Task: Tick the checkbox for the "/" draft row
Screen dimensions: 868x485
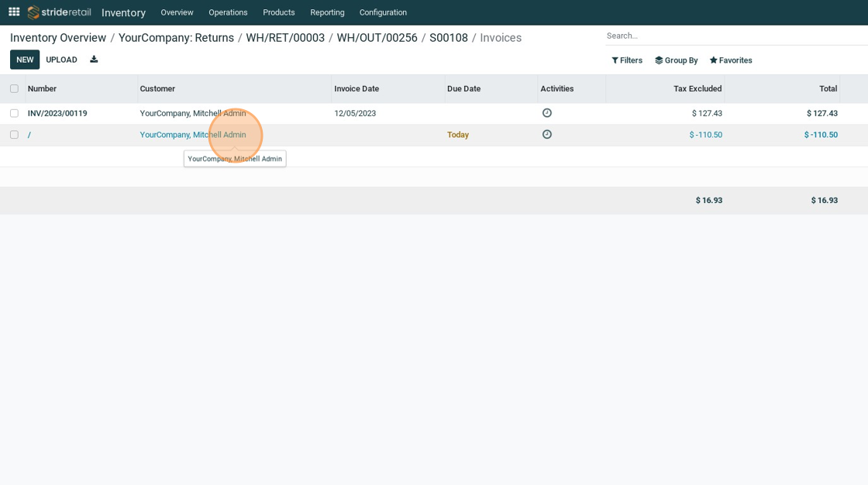Action: click(x=15, y=135)
